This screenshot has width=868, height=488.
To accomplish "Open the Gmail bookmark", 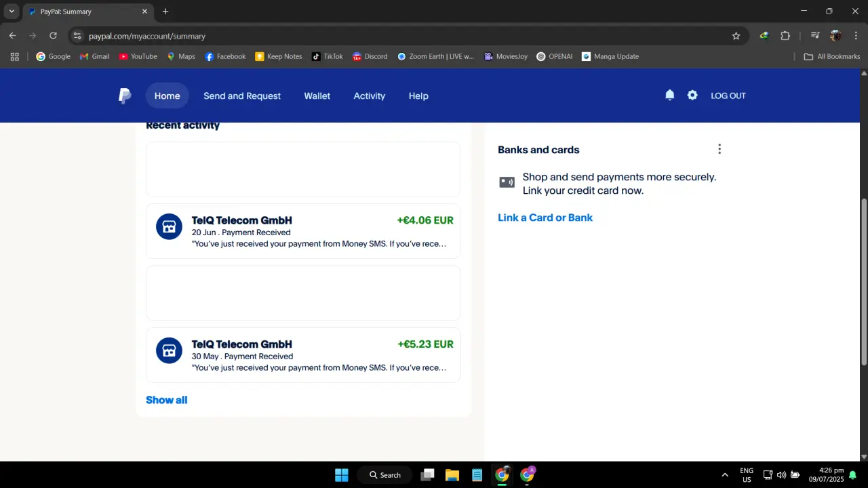I will 94,56.
